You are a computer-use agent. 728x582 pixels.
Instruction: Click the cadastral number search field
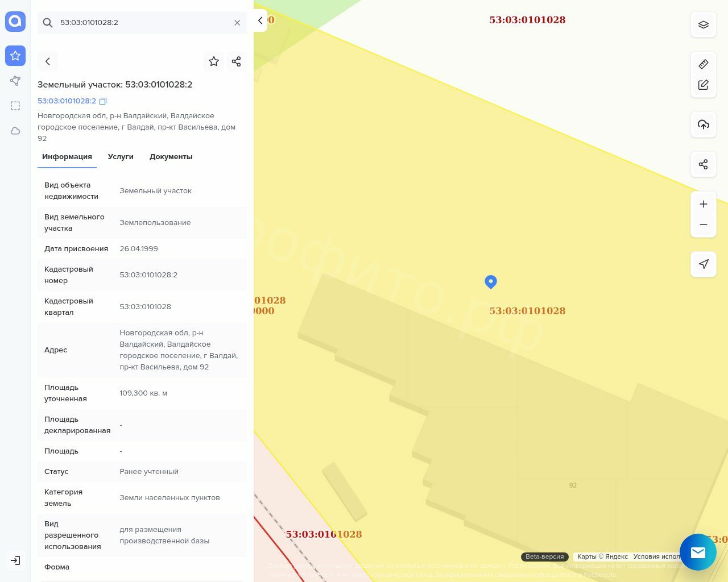(142, 23)
